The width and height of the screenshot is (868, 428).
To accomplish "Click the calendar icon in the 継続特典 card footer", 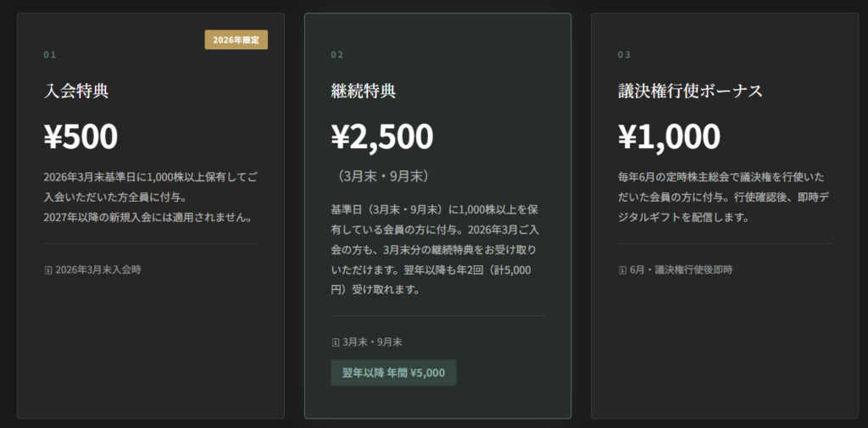I will click(x=335, y=342).
